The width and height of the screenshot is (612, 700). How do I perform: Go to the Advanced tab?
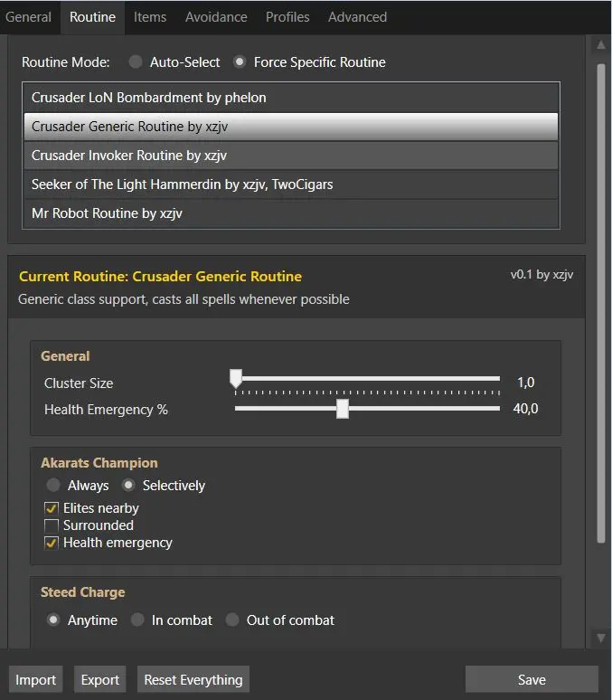[357, 17]
